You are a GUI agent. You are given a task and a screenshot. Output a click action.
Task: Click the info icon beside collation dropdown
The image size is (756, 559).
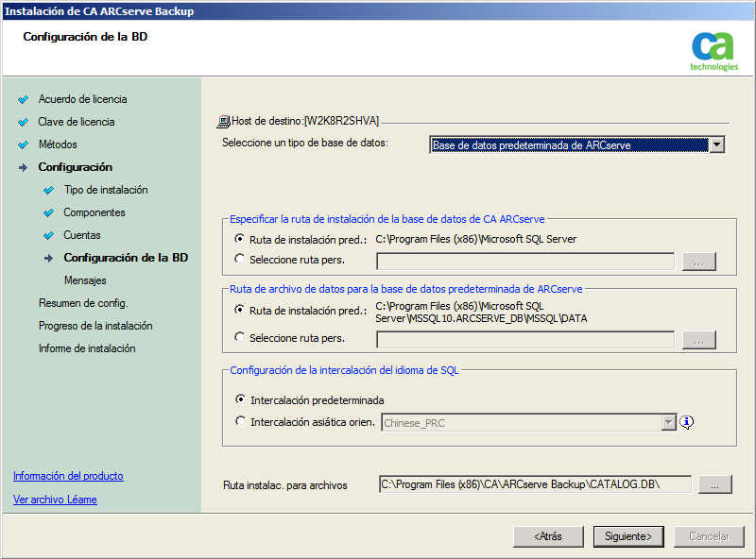687,423
